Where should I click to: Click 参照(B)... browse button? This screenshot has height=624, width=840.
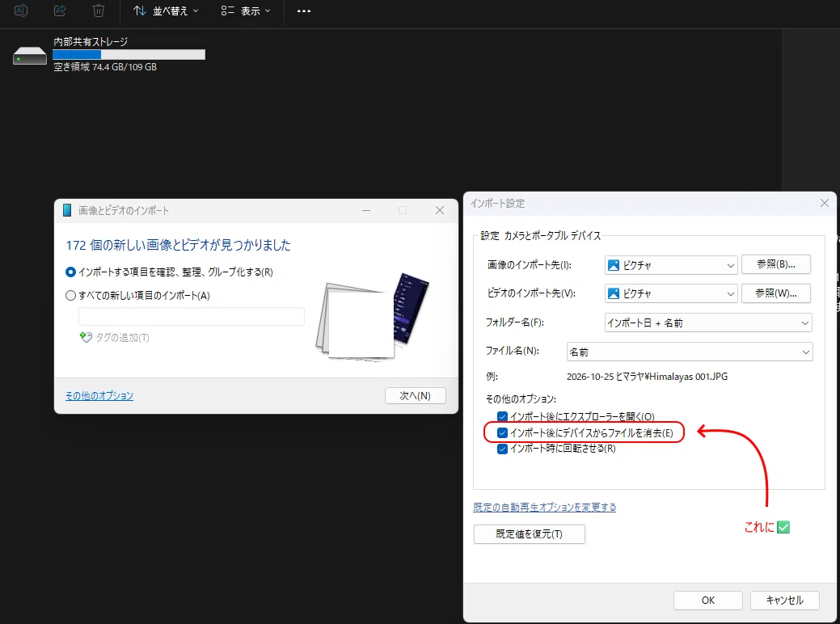[775, 264]
